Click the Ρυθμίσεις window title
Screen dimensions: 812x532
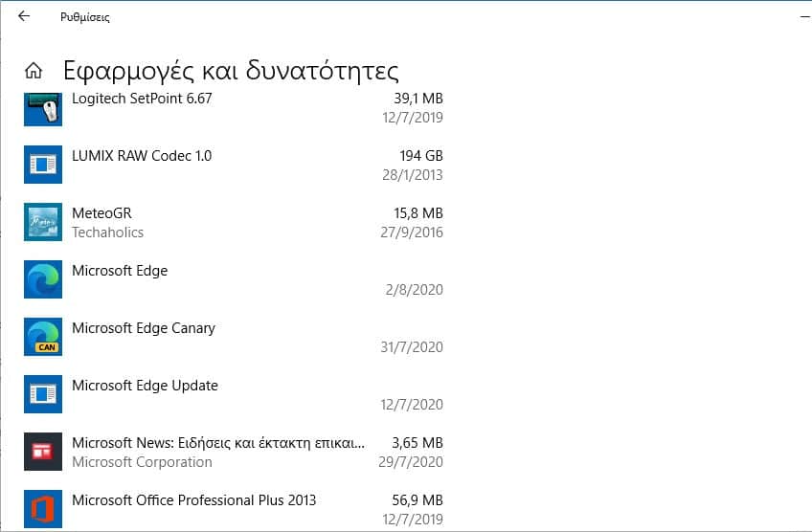pyautogui.click(x=85, y=17)
